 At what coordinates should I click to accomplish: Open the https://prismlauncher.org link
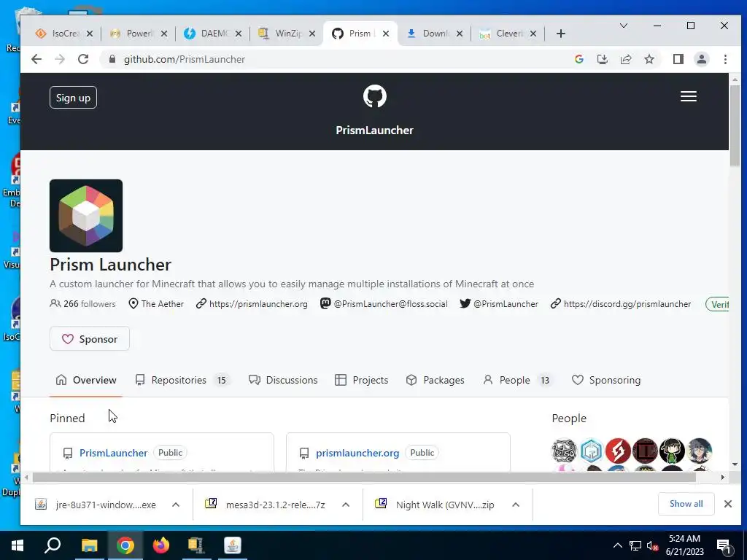[258, 304]
